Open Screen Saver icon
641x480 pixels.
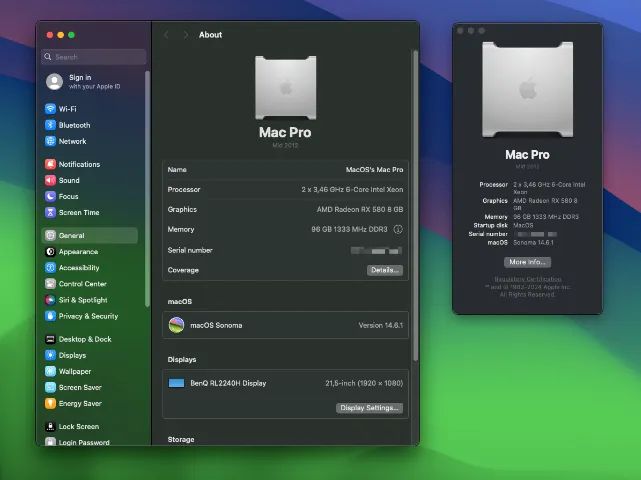50,387
